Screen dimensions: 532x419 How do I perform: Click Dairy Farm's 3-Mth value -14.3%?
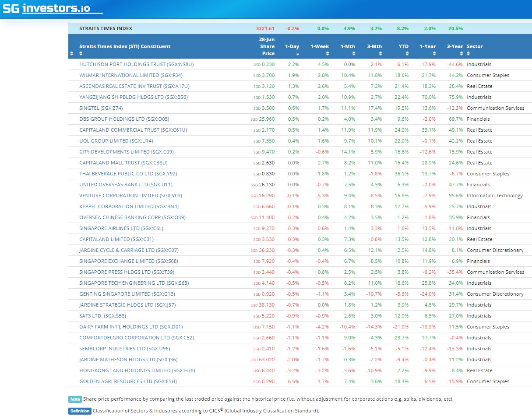click(374, 327)
